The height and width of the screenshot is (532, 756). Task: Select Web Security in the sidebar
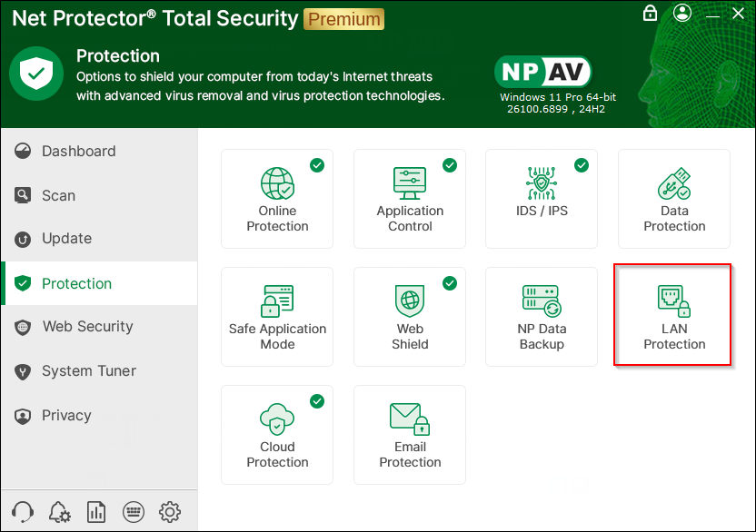[x=87, y=327]
